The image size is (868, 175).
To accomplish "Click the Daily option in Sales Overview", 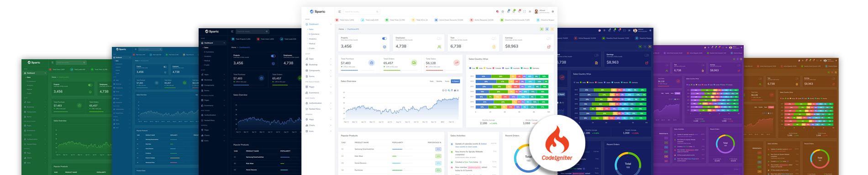I will click(x=431, y=81).
